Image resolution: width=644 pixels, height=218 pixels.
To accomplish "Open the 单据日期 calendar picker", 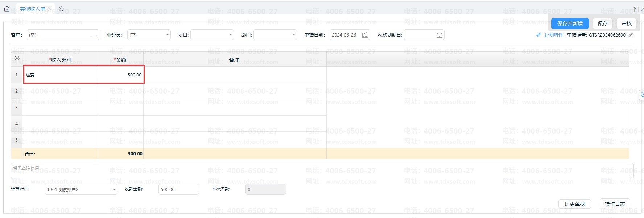I will click(x=365, y=35).
